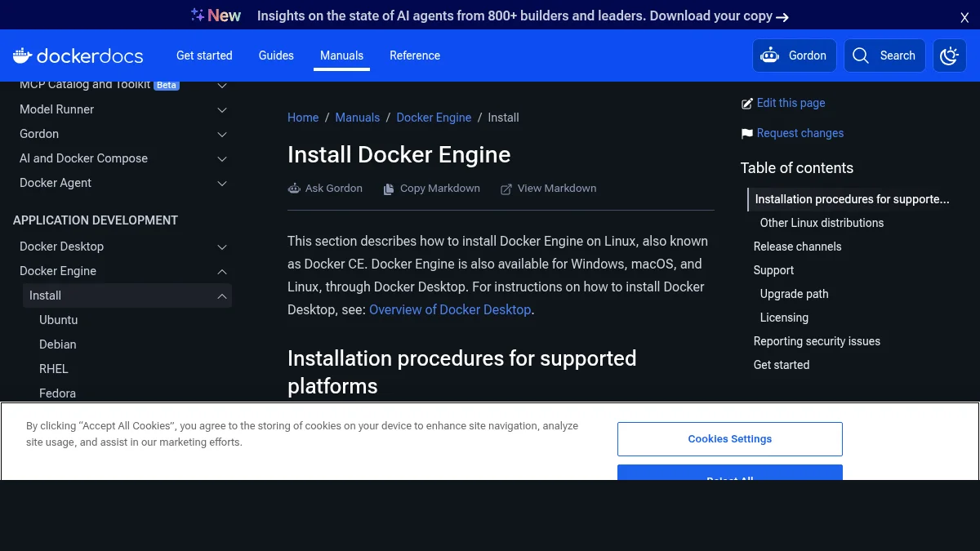Click the Cookies Settings button
Image resolution: width=980 pixels, height=551 pixels.
click(x=730, y=439)
